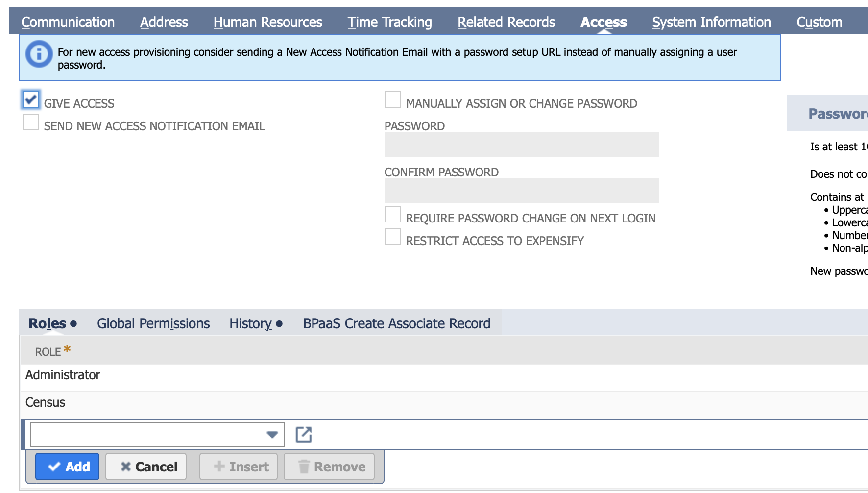Viewport: 868px width, 493px height.
Task: Uncheck the Give Access checkbox
Action: pyautogui.click(x=31, y=99)
